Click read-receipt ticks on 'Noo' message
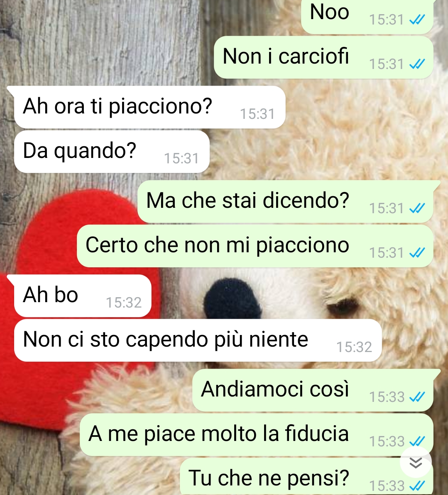 417,20
